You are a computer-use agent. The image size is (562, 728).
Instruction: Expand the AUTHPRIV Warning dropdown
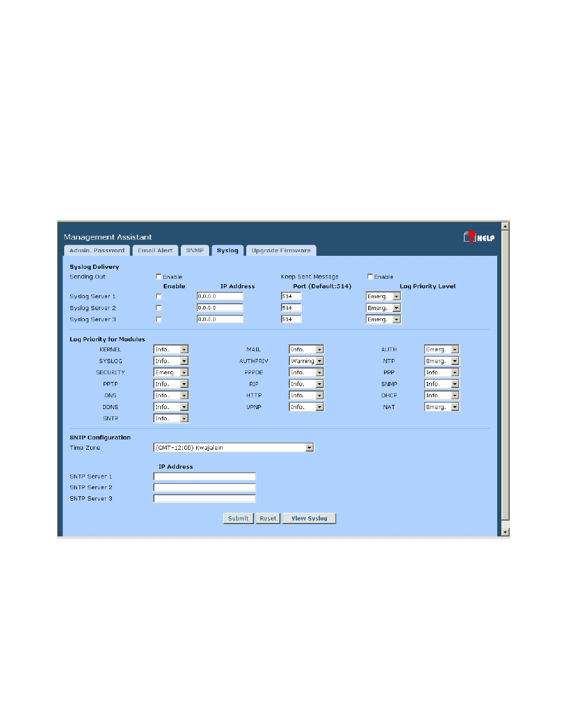click(x=319, y=361)
